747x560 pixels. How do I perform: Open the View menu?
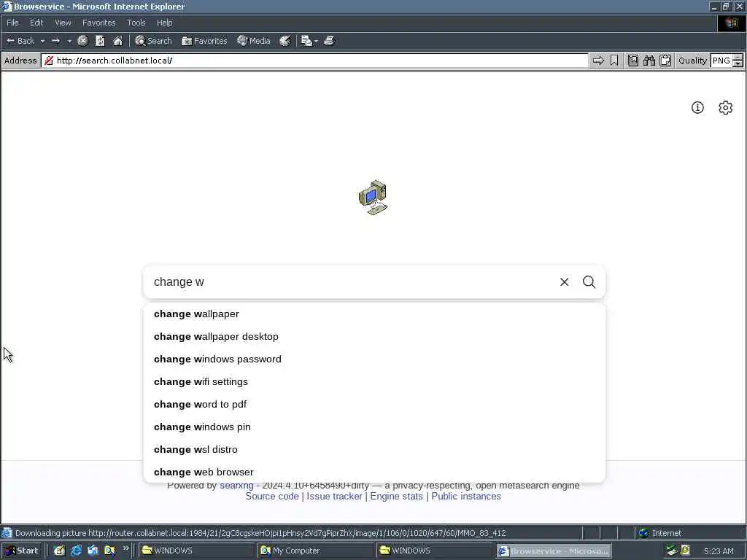[63, 23]
